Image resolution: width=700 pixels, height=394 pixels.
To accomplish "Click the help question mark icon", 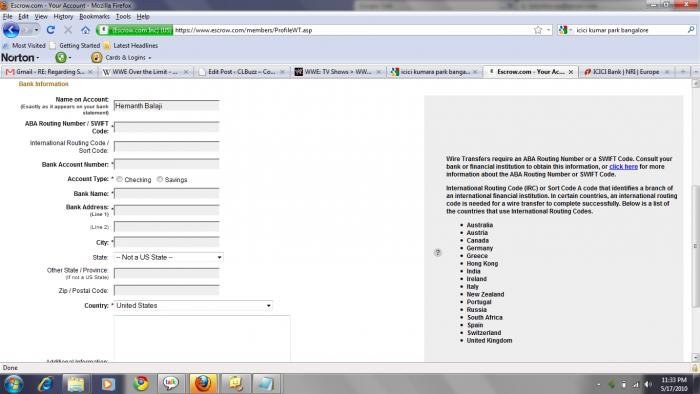I will (x=438, y=253).
